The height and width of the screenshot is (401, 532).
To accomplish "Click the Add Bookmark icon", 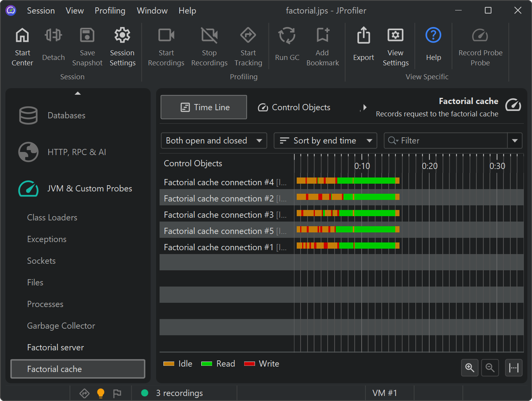I will point(323,36).
